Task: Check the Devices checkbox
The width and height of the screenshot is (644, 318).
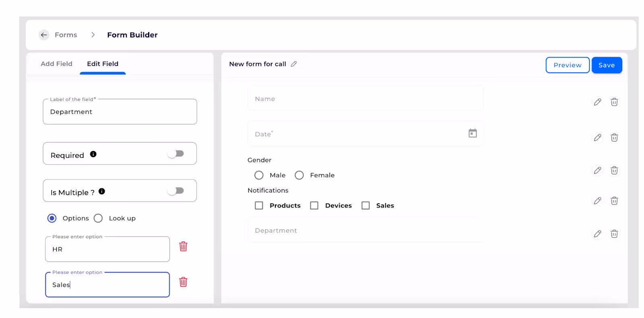Action: [314, 206]
